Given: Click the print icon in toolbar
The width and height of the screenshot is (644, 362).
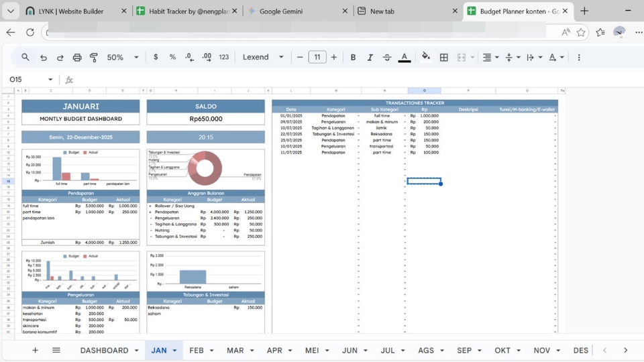Looking at the screenshot, I should point(77,58).
